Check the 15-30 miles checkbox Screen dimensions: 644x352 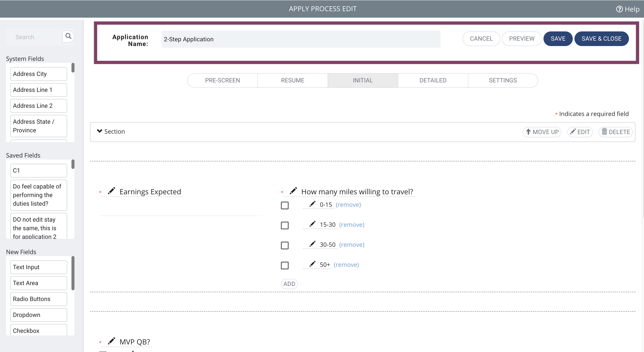pos(285,225)
